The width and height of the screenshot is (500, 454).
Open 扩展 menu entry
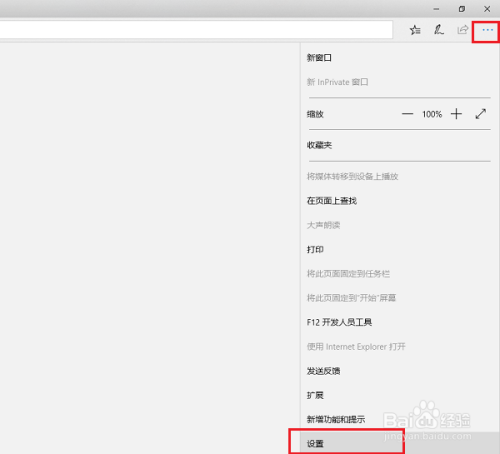point(315,395)
